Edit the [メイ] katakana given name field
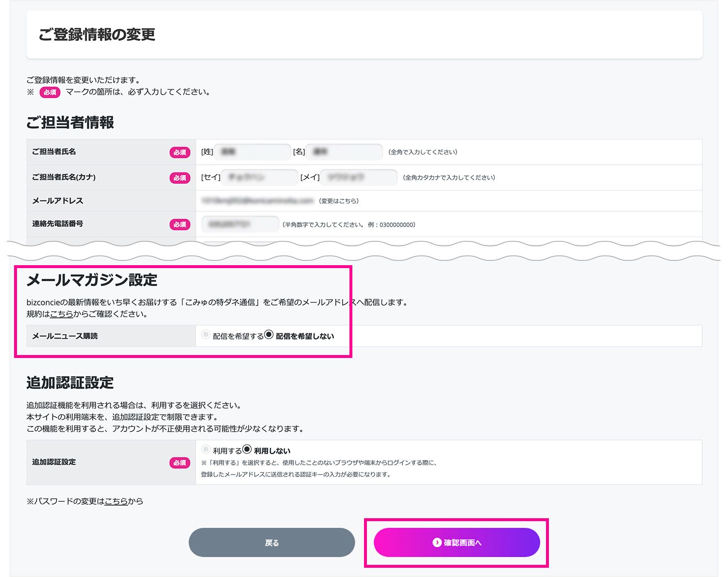 click(359, 177)
